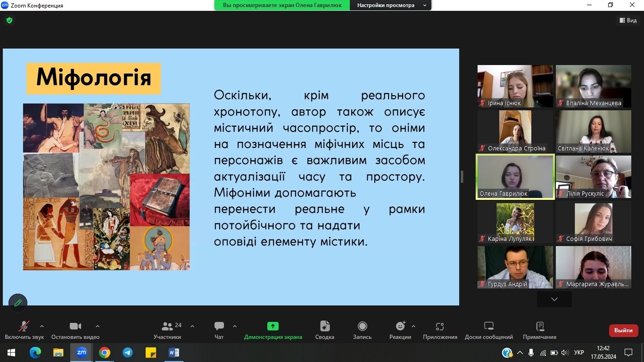
Task: Open Microsoft Word from taskbar
Action: 174,353
